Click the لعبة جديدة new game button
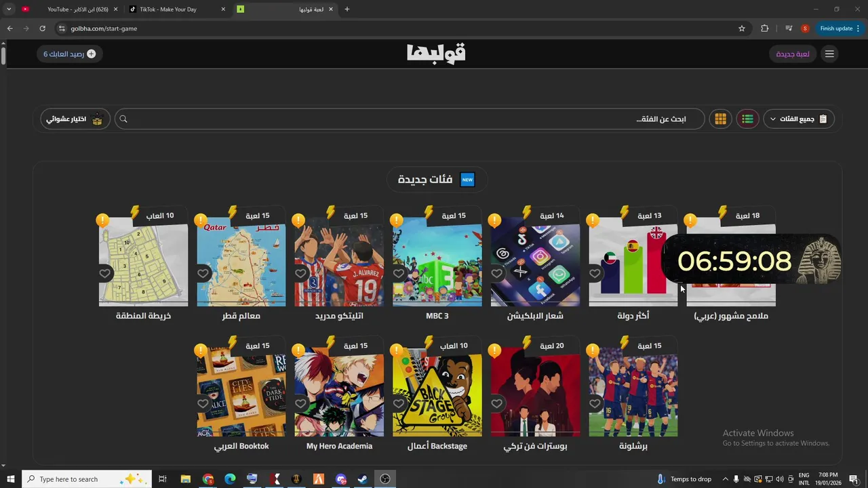 pos(793,54)
